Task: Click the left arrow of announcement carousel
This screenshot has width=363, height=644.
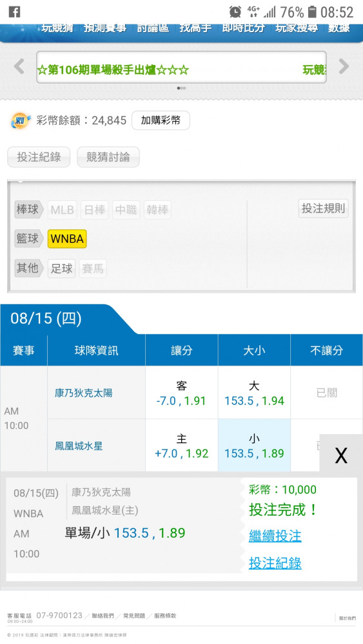Action: pyautogui.click(x=19, y=66)
